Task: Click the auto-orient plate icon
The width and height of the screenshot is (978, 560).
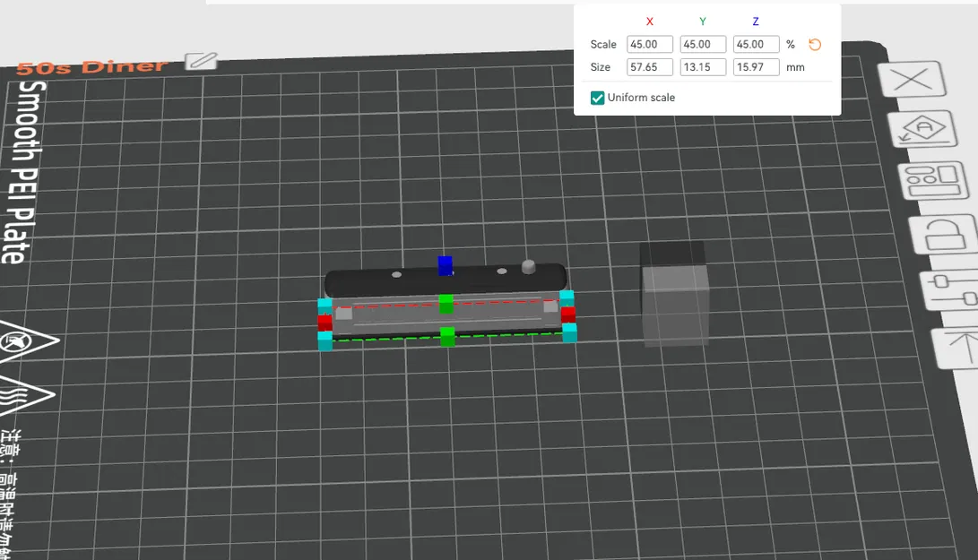Action: [923, 129]
